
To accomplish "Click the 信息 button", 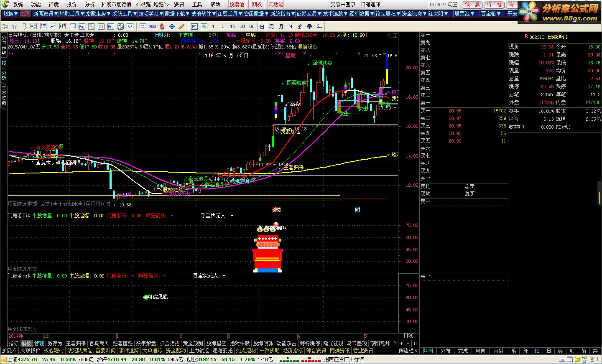I will click(x=473, y=5).
